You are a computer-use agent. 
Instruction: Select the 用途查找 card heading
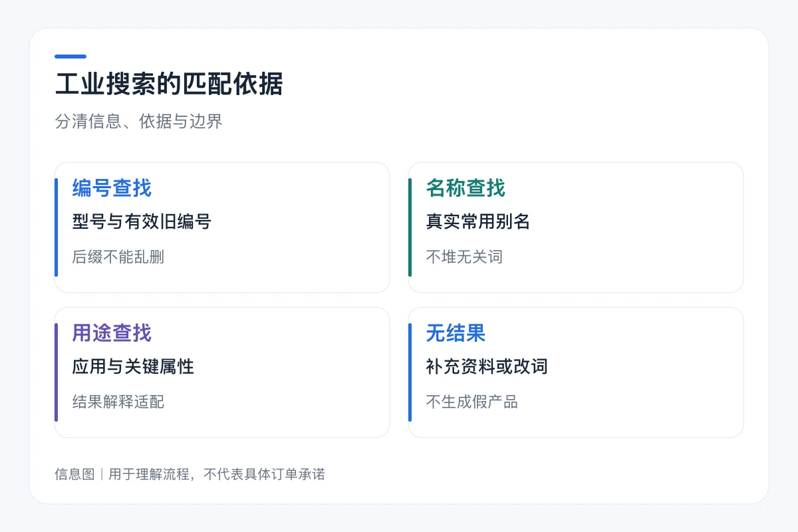point(112,333)
